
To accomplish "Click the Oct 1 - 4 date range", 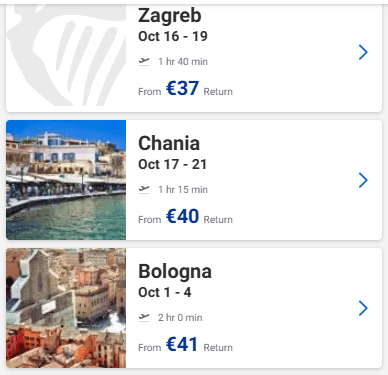I will tap(165, 292).
